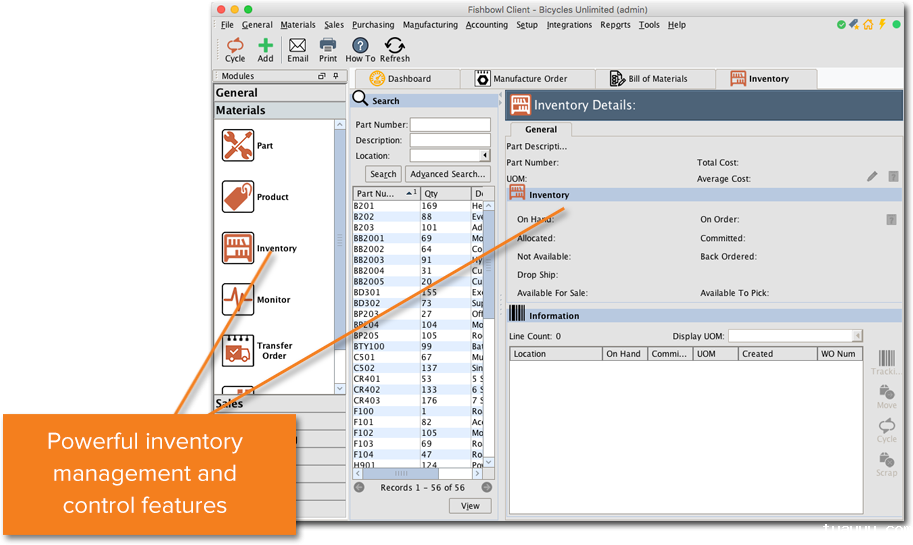913x545 pixels.
Task: Open the Manufacturing menu
Action: pos(430,25)
